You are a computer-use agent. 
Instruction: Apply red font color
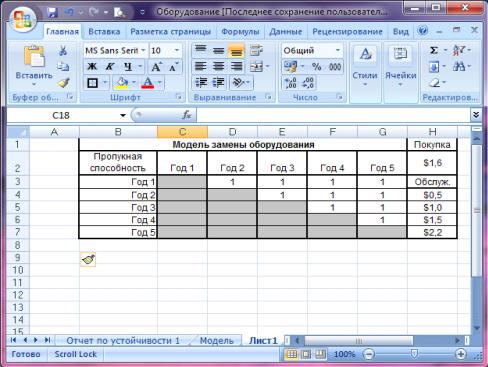pos(148,83)
